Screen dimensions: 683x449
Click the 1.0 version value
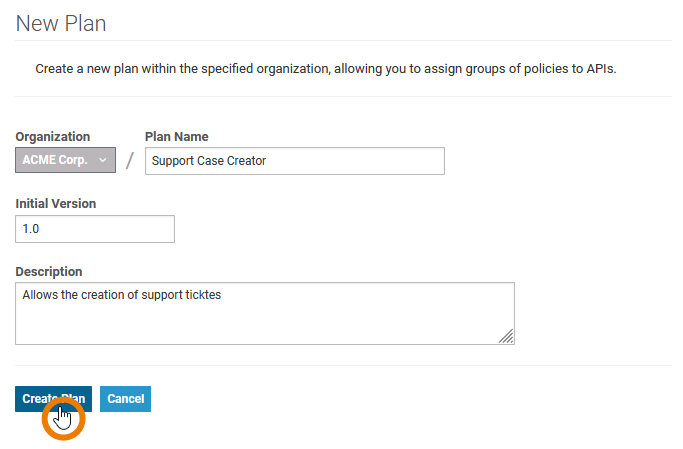30,229
